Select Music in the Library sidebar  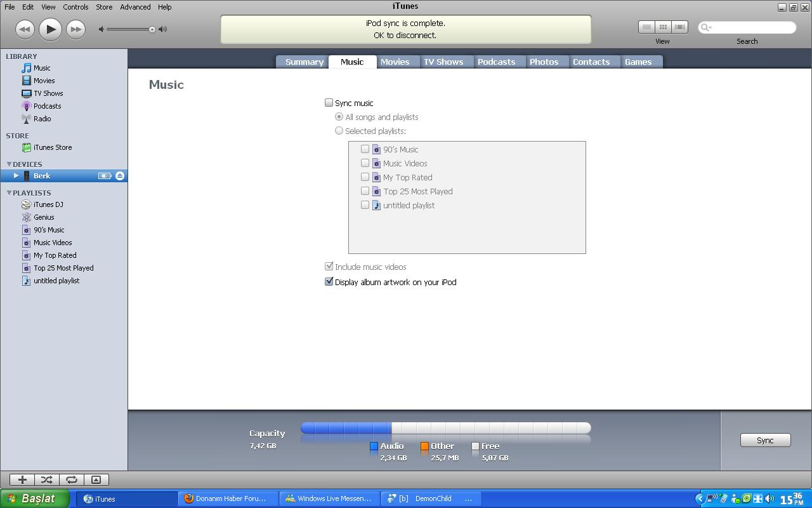click(x=42, y=68)
